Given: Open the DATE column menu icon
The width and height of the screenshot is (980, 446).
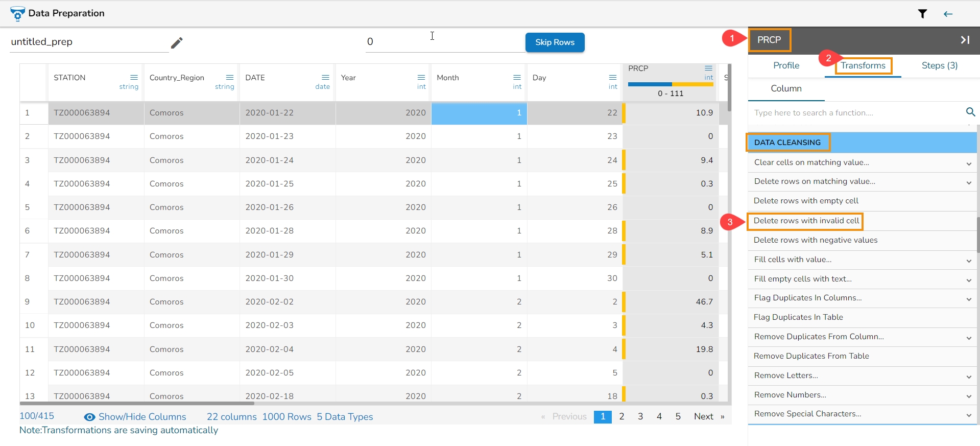Looking at the screenshot, I should [325, 78].
